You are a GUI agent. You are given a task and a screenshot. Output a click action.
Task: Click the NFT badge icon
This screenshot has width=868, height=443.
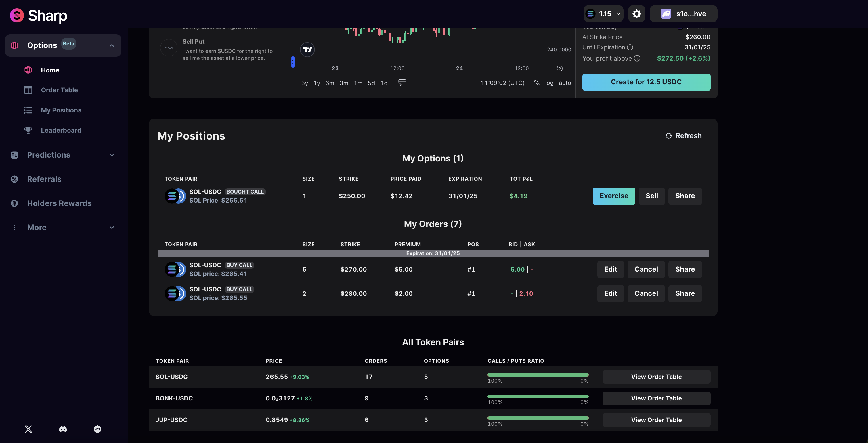coord(97,429)
